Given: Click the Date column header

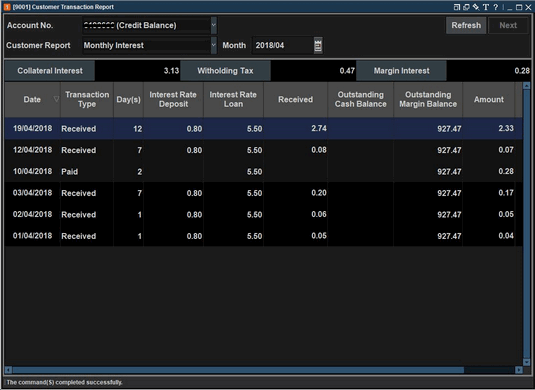Looking at the screenshot, I should pyautogui.click(x=32, y=99).
